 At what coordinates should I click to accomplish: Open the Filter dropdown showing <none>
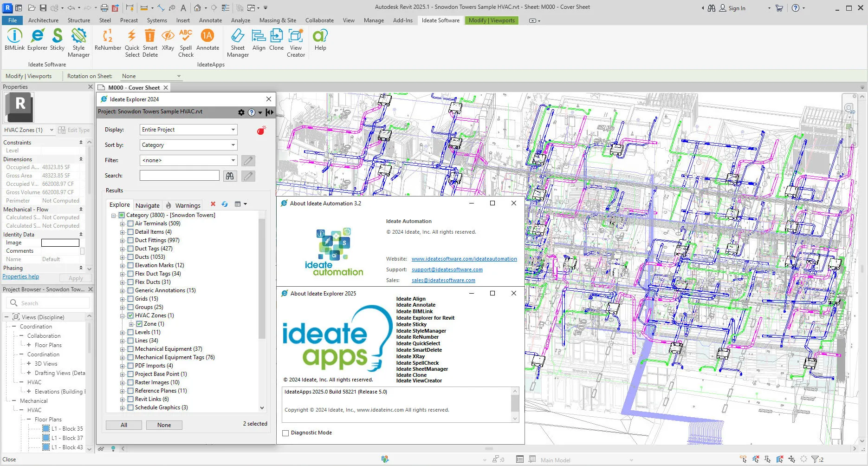coord(188,160)
